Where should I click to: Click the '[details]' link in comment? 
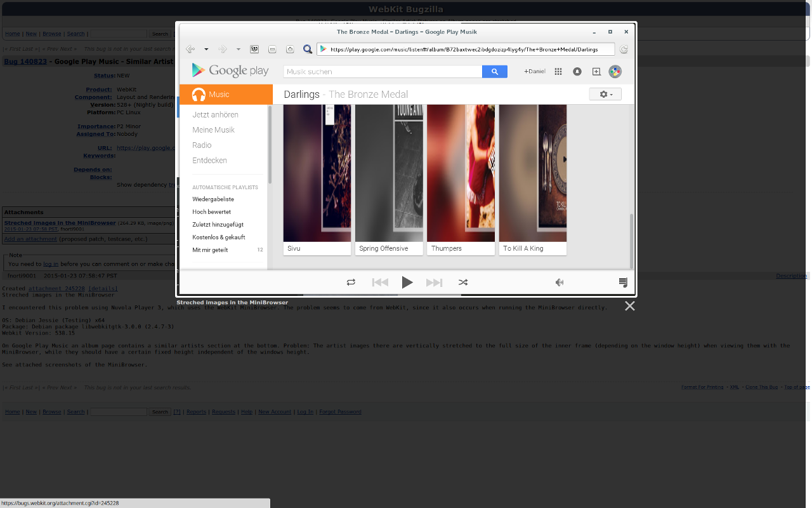click(103, 289)
